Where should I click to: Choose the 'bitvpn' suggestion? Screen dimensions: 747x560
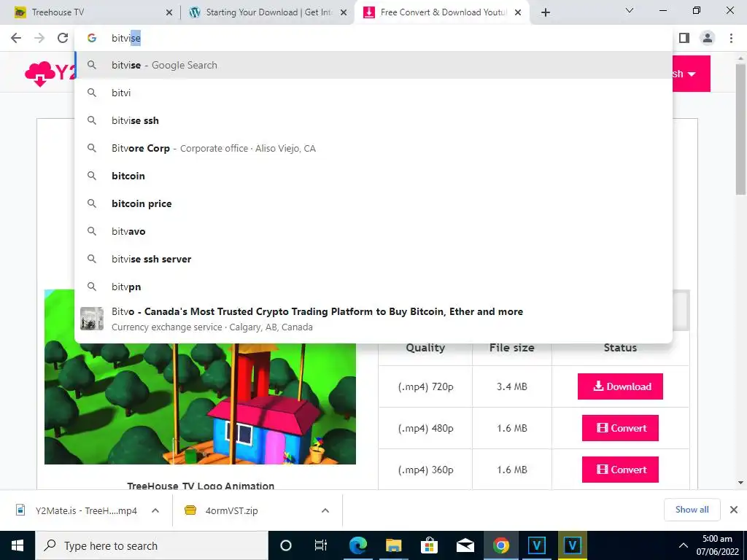(x=373, y=286)
